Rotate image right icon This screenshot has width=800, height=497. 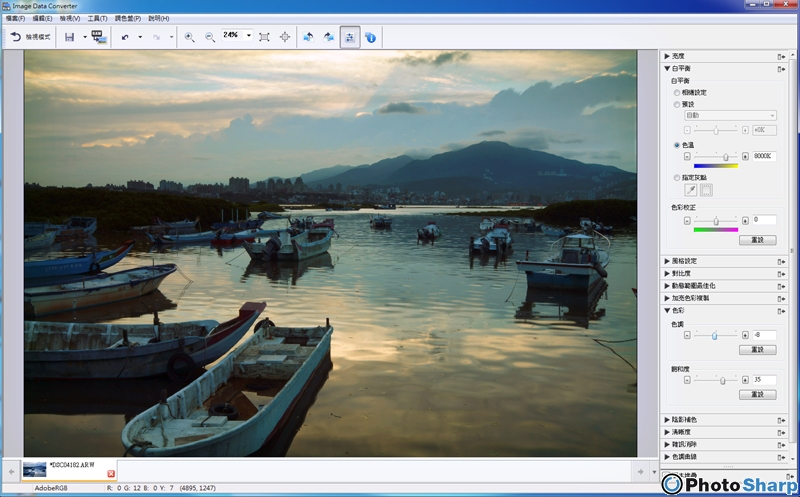(x=329, y=37)
